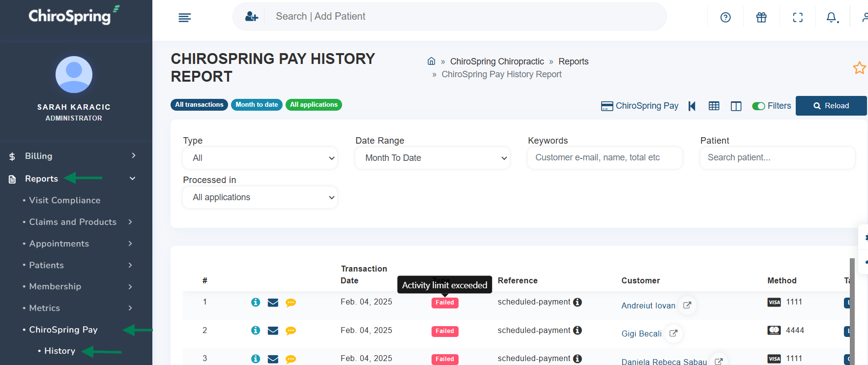
Task: Open info icon for row 1
Action: pyautogui.click(x=256, y=303)
